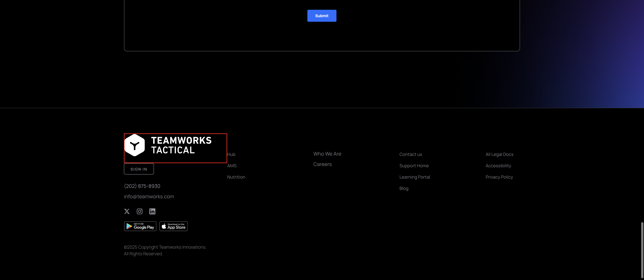The height and width of the screenshot is (280, 644).
Task: Open the Who We Are link
Action: click(327, 154)
